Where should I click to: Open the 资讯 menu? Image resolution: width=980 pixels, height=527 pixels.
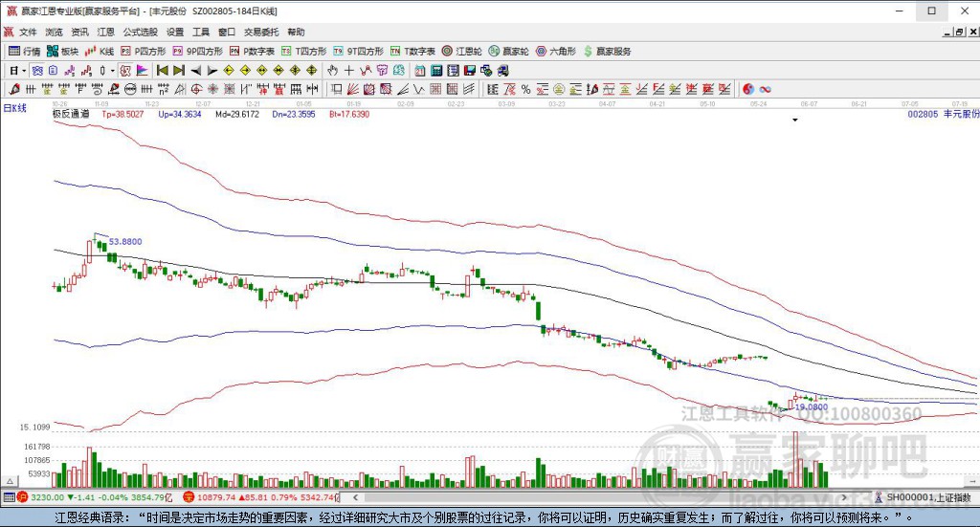(80, 32)
